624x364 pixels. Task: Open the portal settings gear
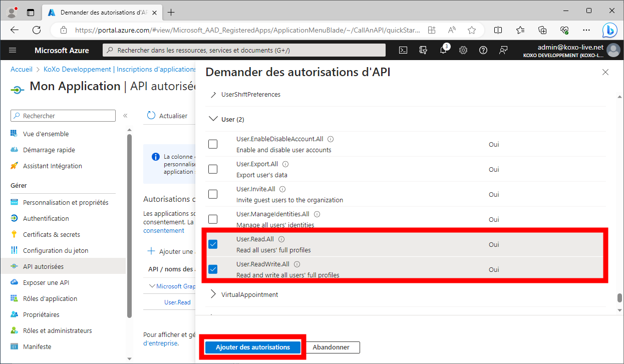tap(463, 50)
